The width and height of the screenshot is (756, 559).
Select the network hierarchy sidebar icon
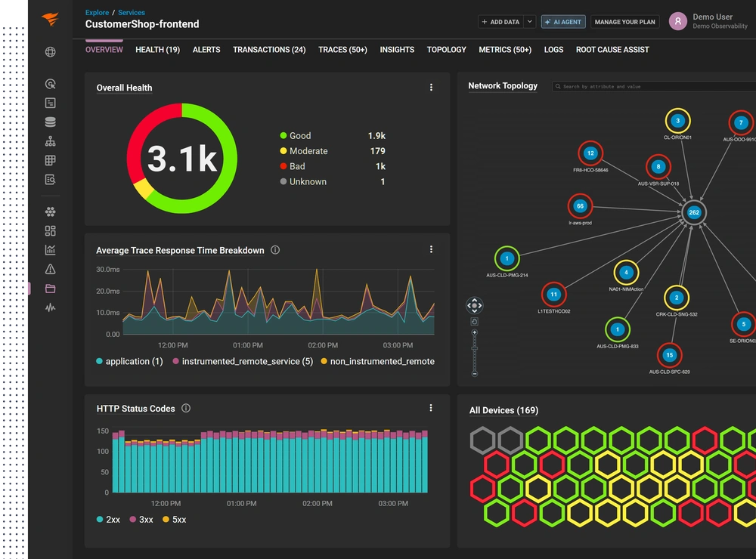click(x=50, y=141)
